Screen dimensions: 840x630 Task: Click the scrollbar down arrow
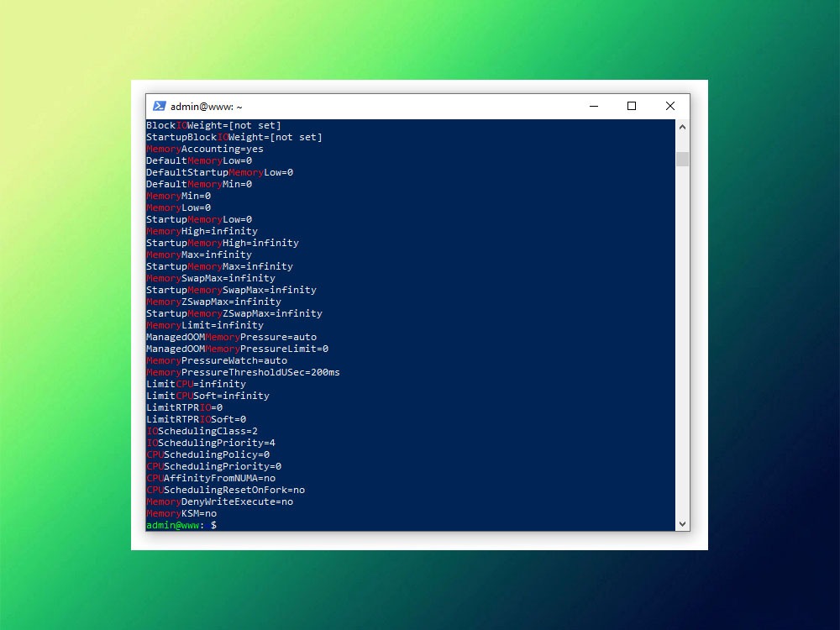(682, 523)
